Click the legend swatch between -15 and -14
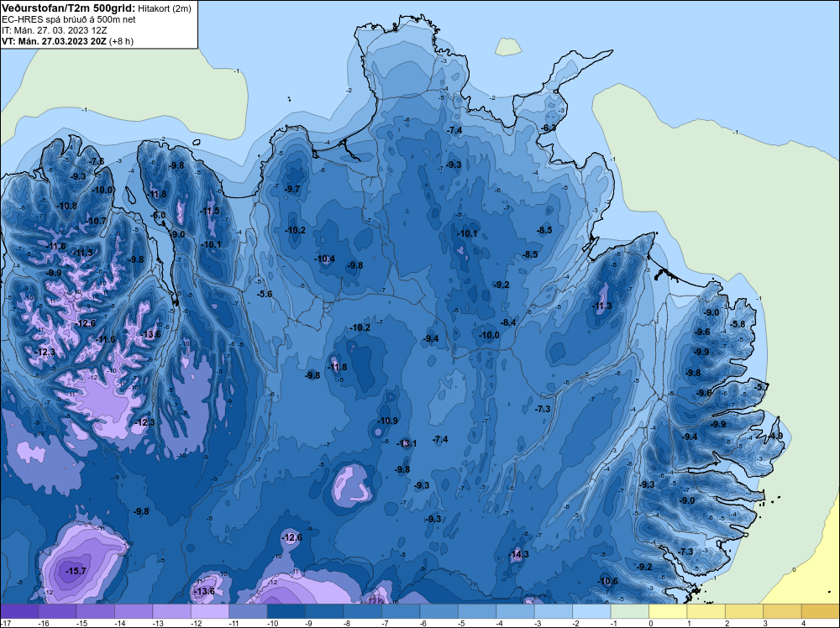Viewport: 840px width, 628px height. tap(96, 611)
